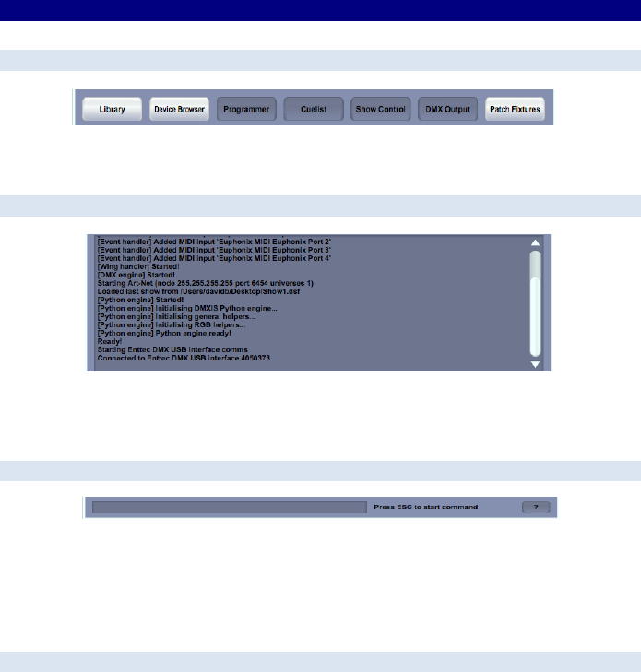
Task: Click the 'Loaded last show from' log line
Action: 198,291
